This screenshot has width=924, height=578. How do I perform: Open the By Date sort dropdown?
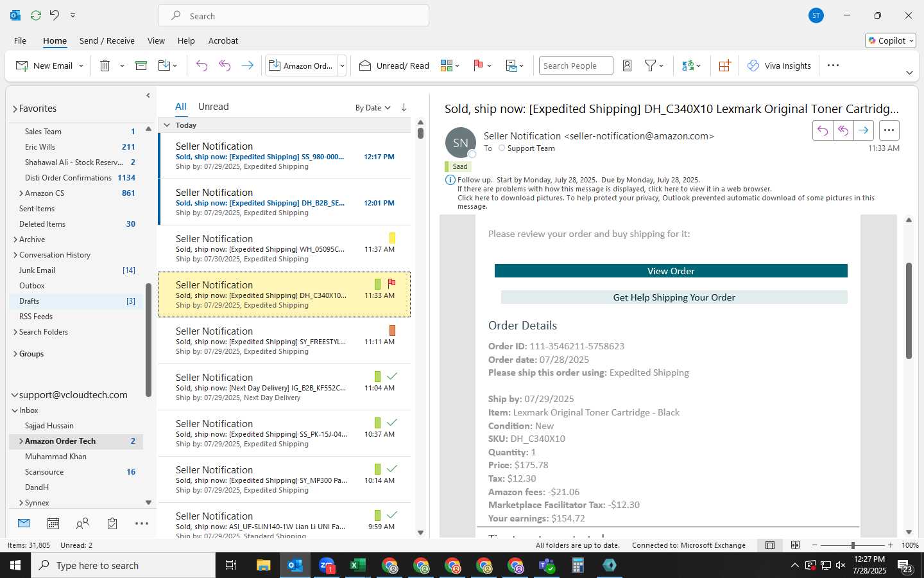pos(373,108)
